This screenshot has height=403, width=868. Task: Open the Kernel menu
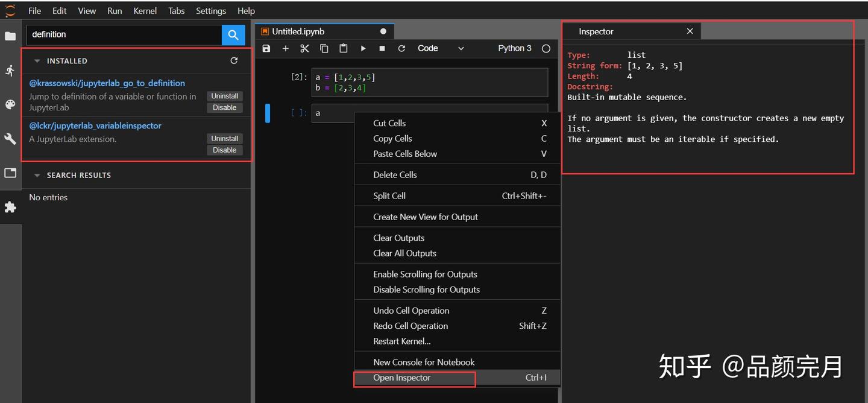tap(145, 11)
